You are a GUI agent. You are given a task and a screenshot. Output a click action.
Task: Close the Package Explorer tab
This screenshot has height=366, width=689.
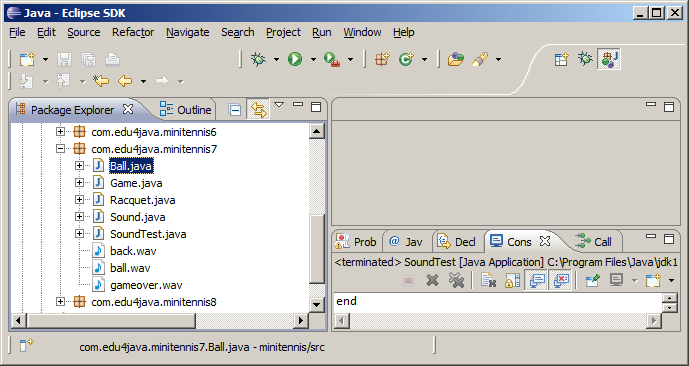[x=128, y=109]
